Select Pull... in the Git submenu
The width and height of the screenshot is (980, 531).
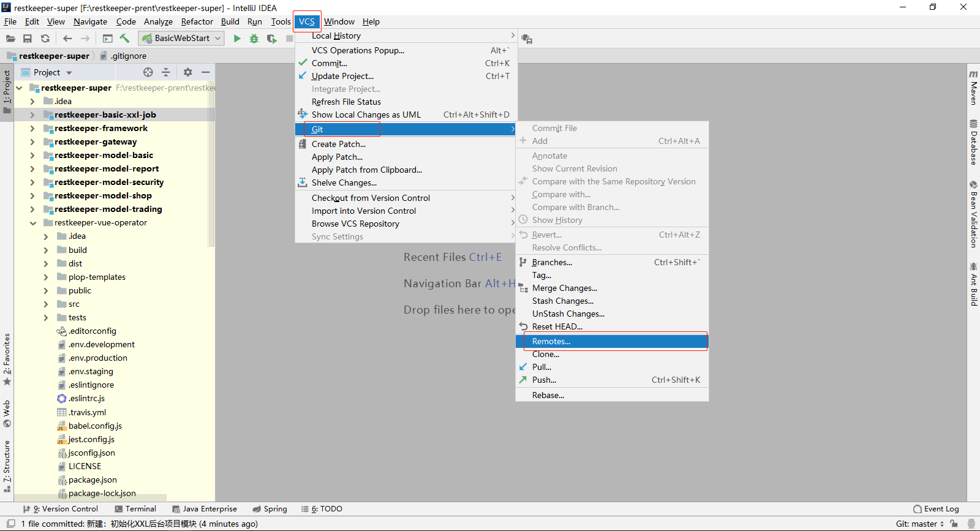pyautogui.click(x=612, y=367)
